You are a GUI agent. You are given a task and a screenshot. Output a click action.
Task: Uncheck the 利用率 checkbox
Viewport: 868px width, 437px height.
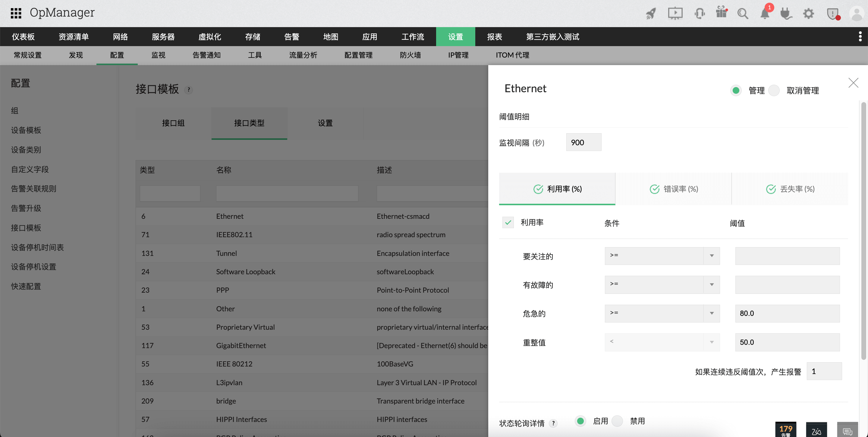coord(508,222)
